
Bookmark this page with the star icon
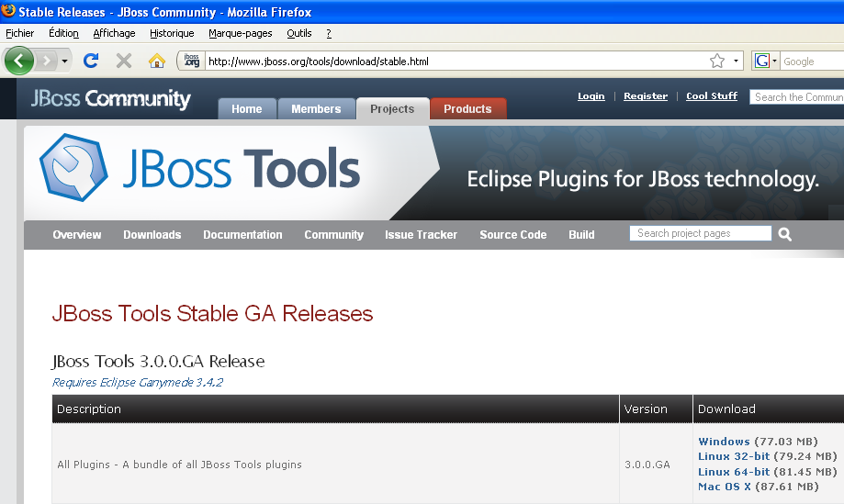717,62
